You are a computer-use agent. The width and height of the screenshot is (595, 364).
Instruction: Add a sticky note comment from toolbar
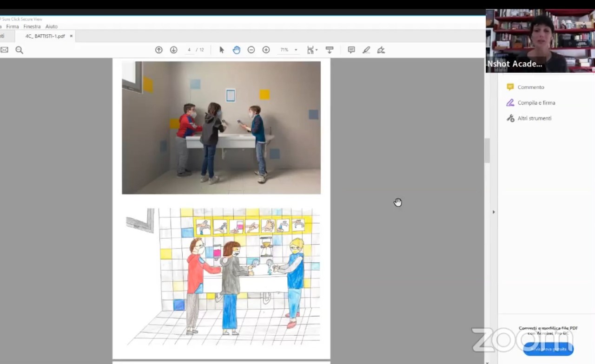351,50
